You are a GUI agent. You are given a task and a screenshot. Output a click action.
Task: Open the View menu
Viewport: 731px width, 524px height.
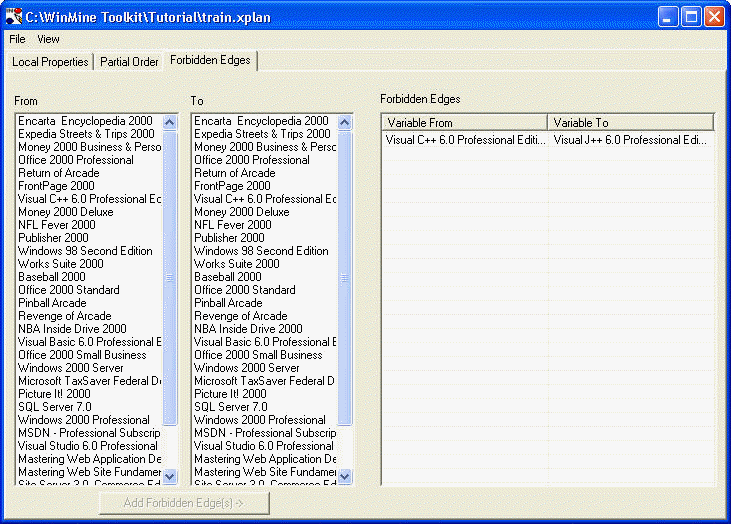click(48, 39)
